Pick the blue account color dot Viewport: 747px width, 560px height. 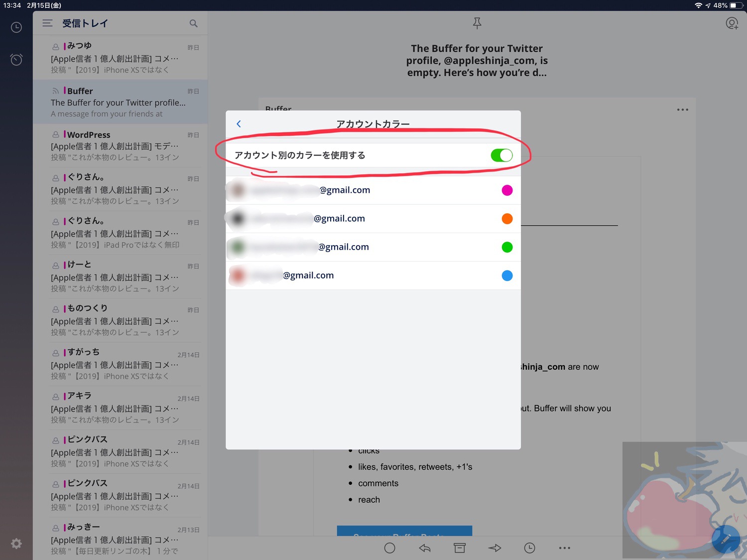coord(507,276)
